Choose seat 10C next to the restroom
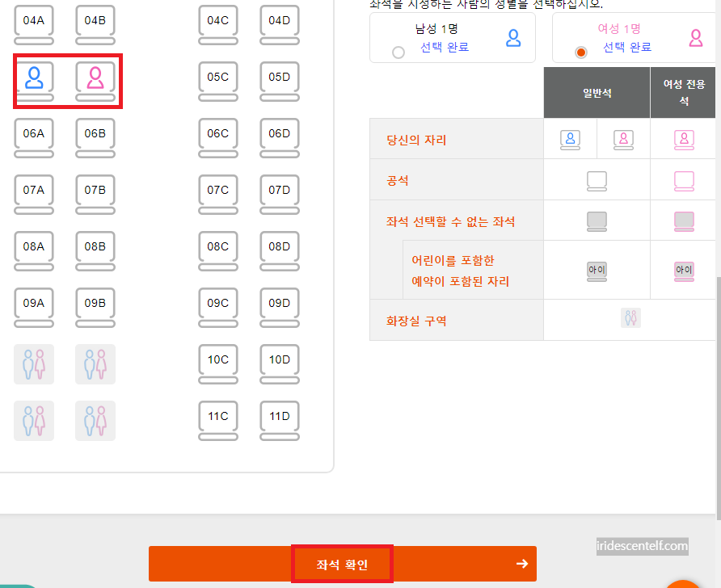The image size is (721, 588). pyautogui.click(x=218, y=363)
